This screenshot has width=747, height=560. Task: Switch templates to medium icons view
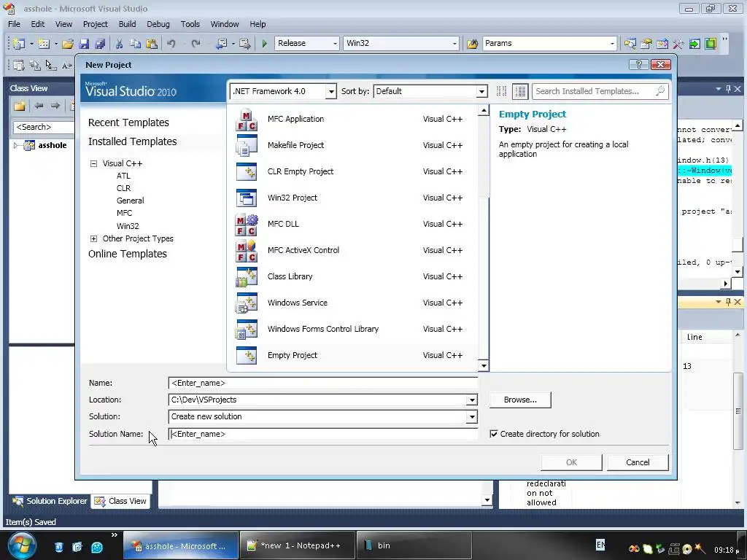[520, 91]
